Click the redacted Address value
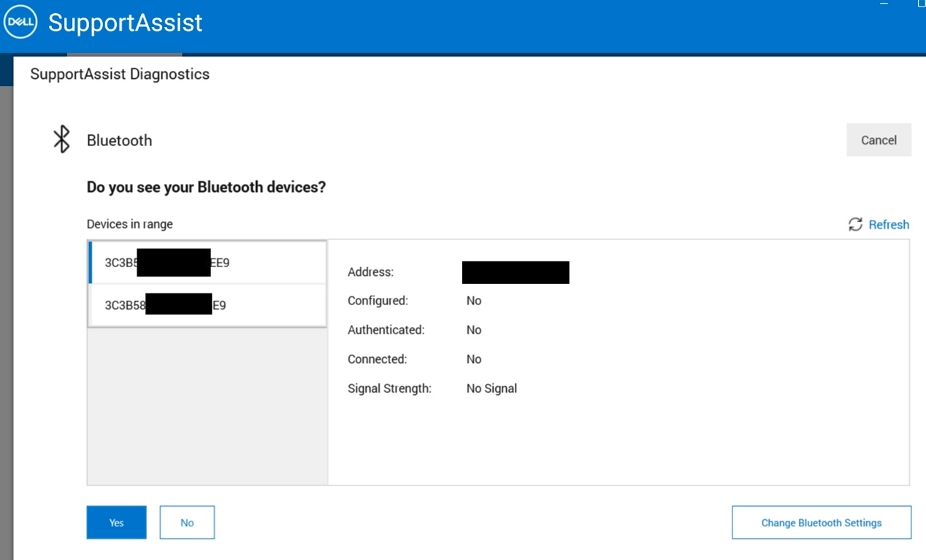 pyautogui.click(x=516, y=272)
